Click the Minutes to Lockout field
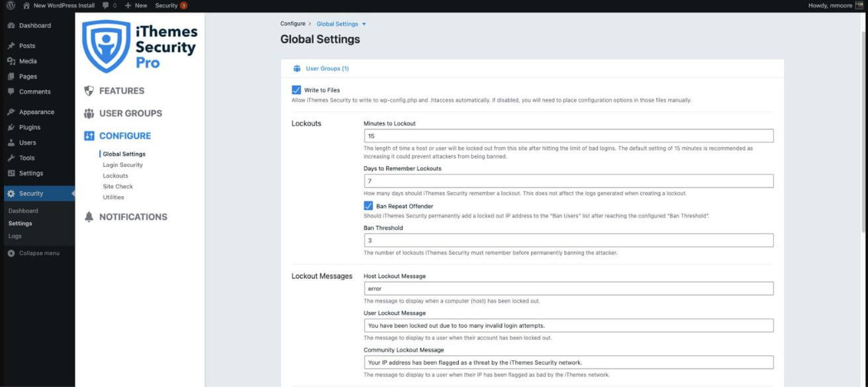This screenshot has width=868, height=387. 569,136
